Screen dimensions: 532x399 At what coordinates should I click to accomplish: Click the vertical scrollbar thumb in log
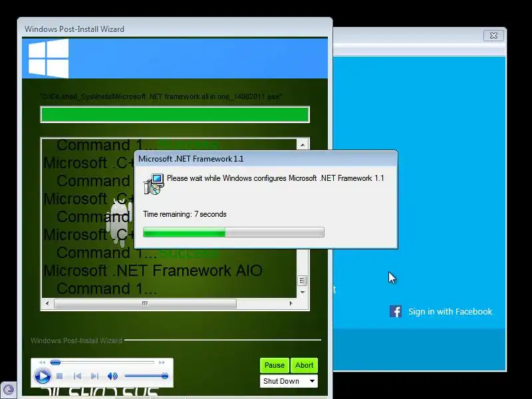coord(302,280)
